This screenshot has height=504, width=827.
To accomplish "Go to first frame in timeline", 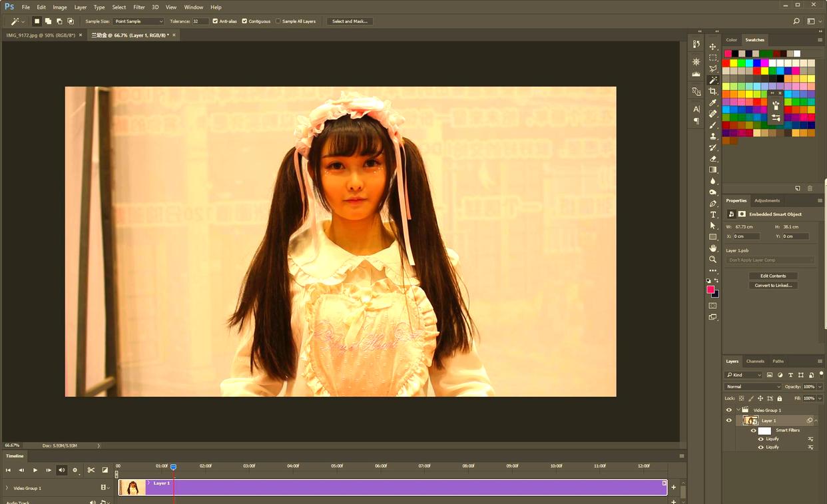I will [8, 470].
